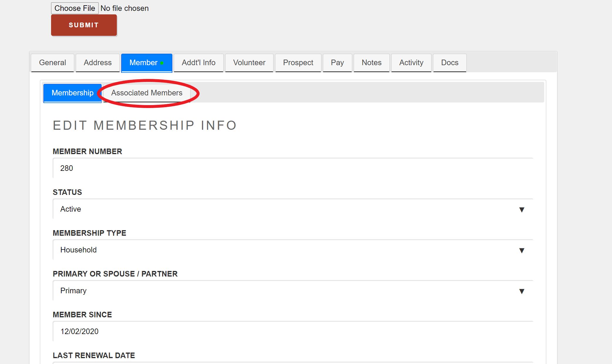Open the Docs tab
Viewport: 612px width, 364px height.
(450, 63)
